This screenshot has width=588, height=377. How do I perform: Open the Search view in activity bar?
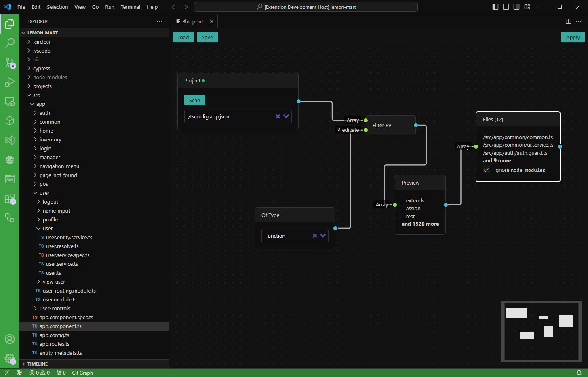click(10, 43)
